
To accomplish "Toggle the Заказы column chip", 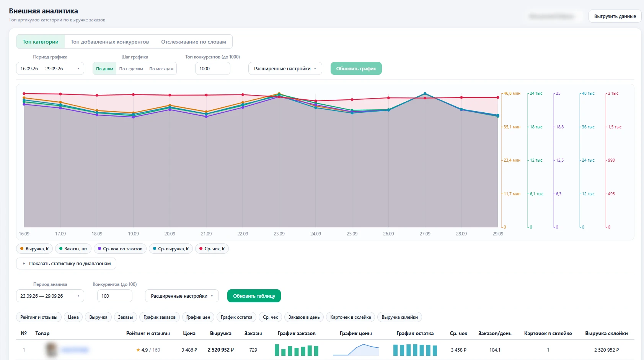I will pyautogui.click(x=126, y=317).
